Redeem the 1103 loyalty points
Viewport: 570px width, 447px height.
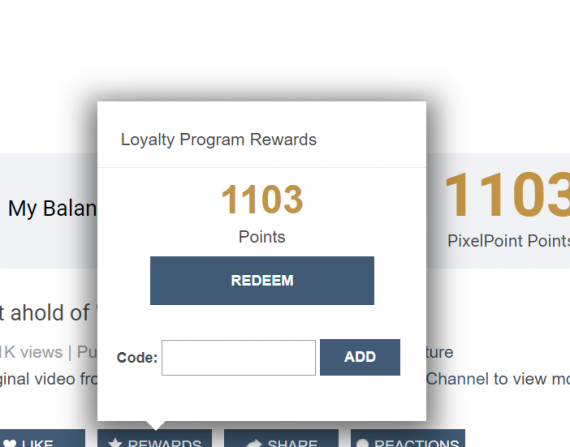[x=262, y=281]
